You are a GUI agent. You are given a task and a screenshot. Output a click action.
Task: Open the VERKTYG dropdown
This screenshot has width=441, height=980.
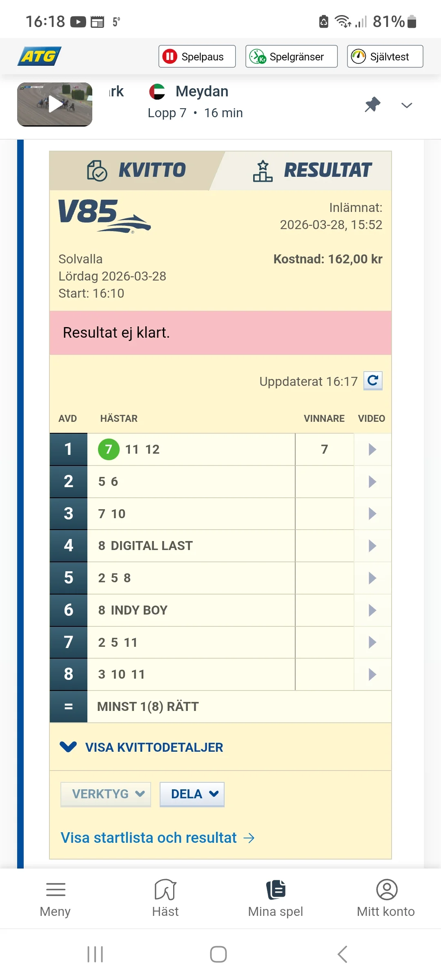coord(105,794)
